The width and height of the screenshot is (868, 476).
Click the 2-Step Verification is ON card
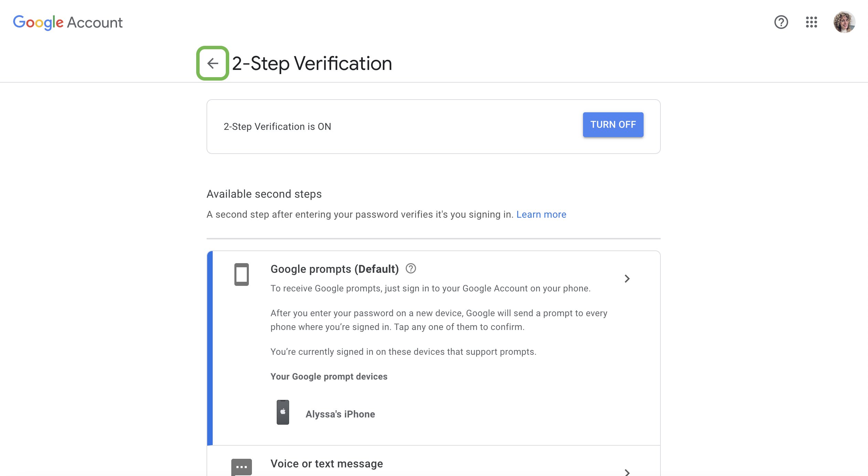coord(433,126)
